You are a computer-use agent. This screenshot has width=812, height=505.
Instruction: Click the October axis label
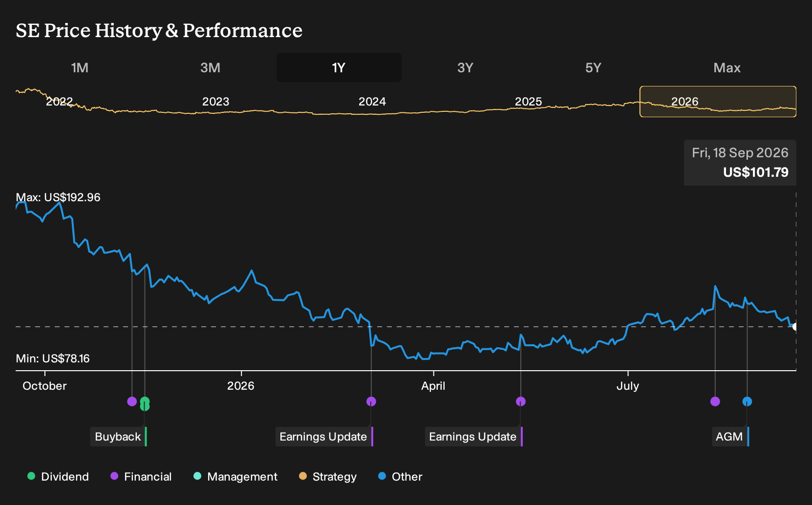(x=44, y=386)
